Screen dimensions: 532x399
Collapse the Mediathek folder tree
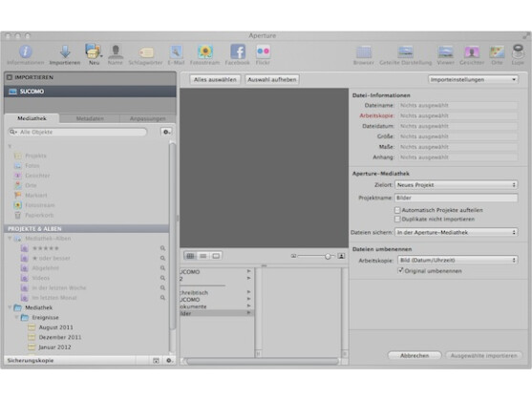tap(10, 307)
